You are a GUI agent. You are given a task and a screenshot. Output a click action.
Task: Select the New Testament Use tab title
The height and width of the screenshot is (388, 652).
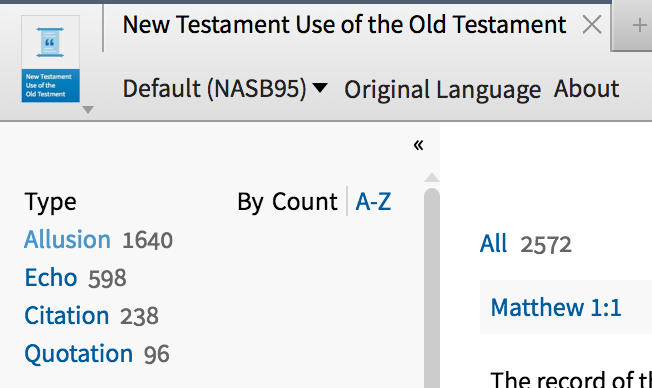(344, 25)
